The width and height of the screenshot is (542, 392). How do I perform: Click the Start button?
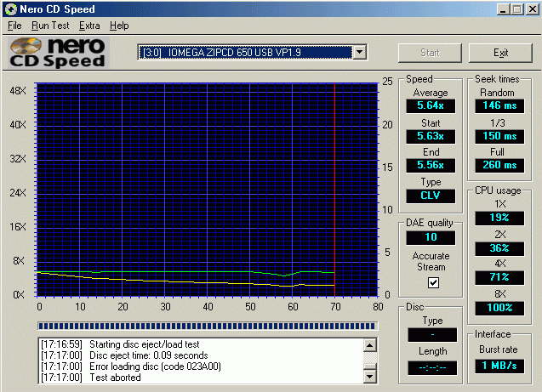430,53
